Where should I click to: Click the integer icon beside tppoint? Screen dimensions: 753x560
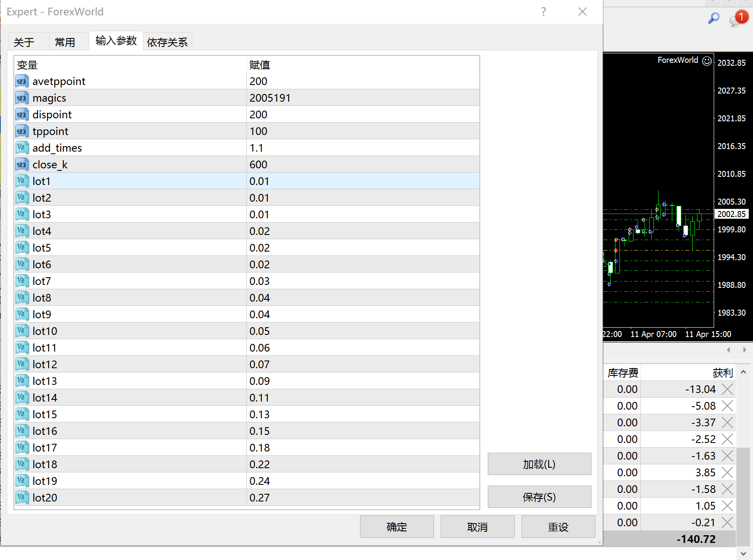pyautogui.click(x=22, y=131)
